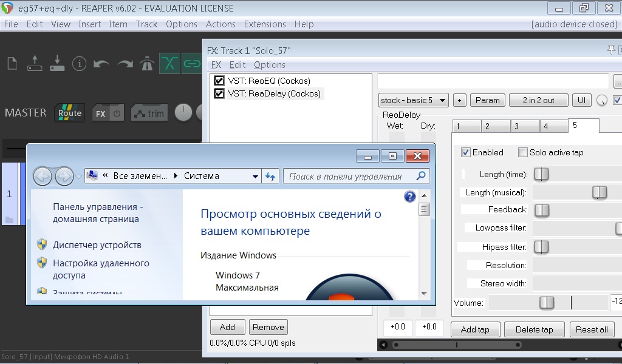
Task: Uncheck the tap Enabled checkbox
Action: (x=466, y=152)
